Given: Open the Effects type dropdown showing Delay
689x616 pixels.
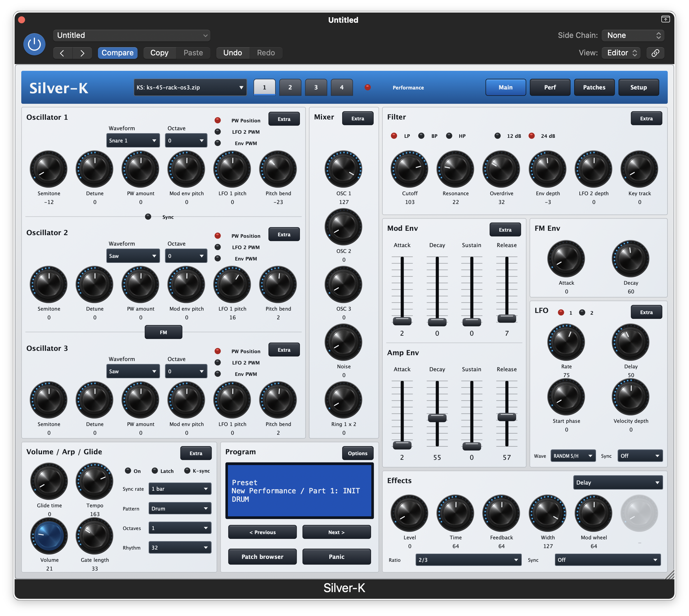Looking at the screenshot, I should click(x=618, y=482).
